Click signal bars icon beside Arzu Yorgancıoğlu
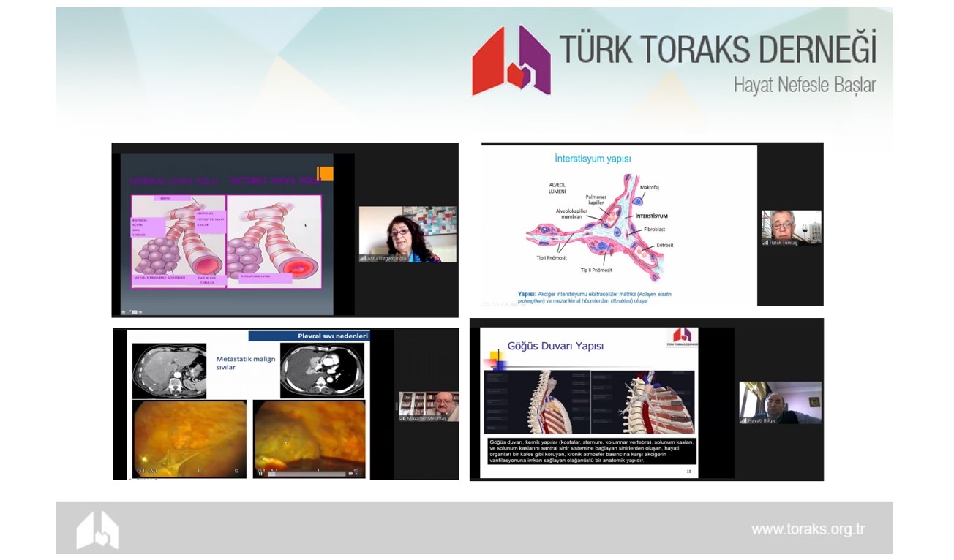 pos(363,258)
